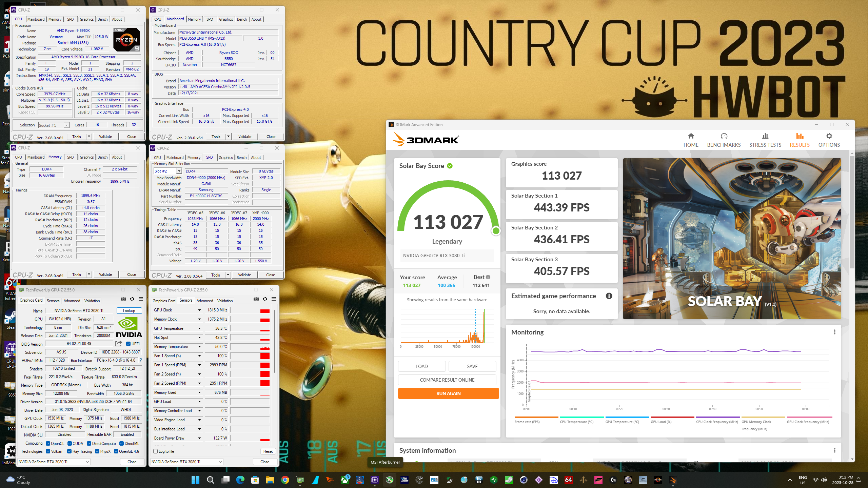Toggle the Vulkan checkbox in GPU-Z
This screenshot has width=868, height=488.
pos(48,451)
